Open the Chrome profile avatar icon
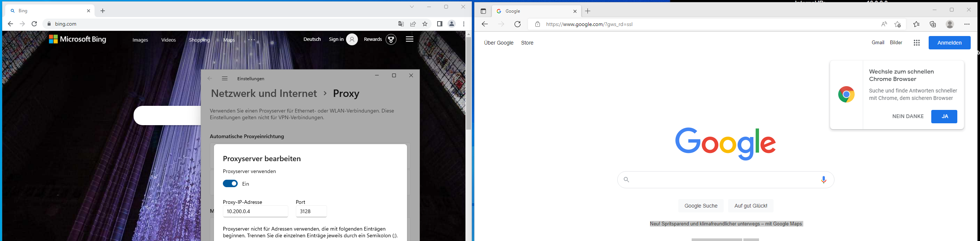The image size is (980, 241). (x=452, y=24)
